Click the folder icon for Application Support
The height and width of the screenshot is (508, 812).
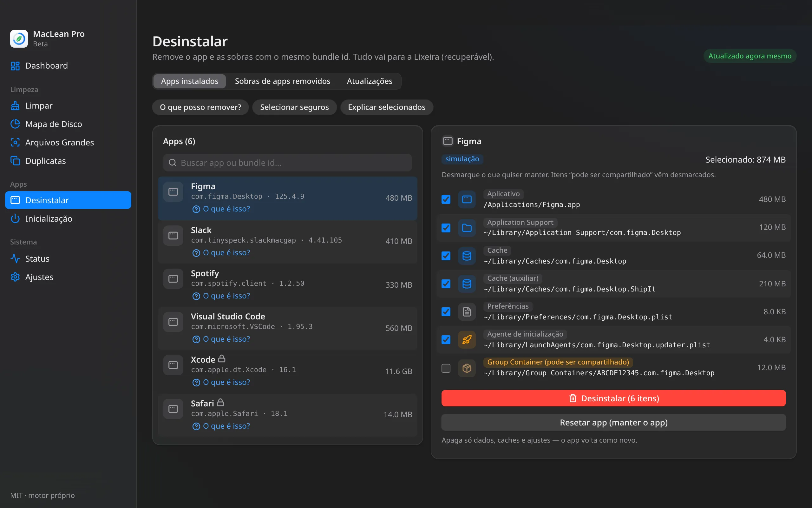(x=467, y=228)
